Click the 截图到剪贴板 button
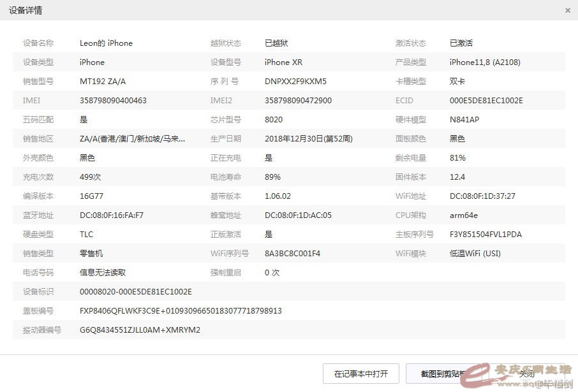The image size is (578, 392). coord(443,374)
